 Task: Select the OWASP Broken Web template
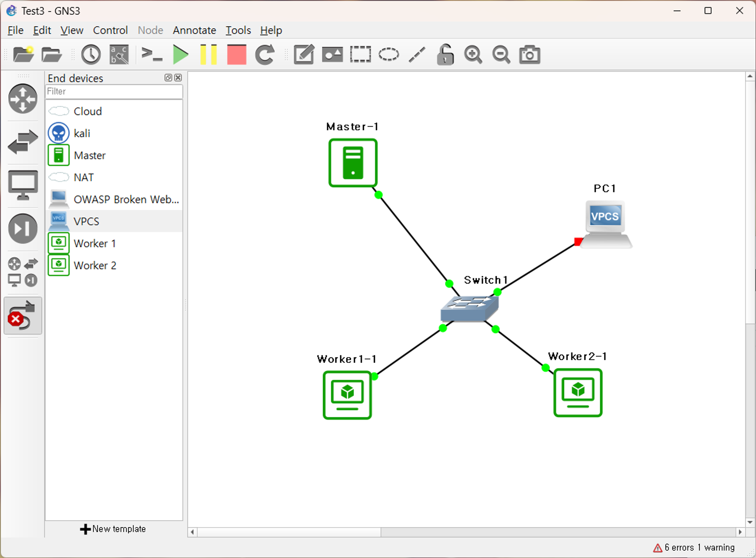point(114,199)
